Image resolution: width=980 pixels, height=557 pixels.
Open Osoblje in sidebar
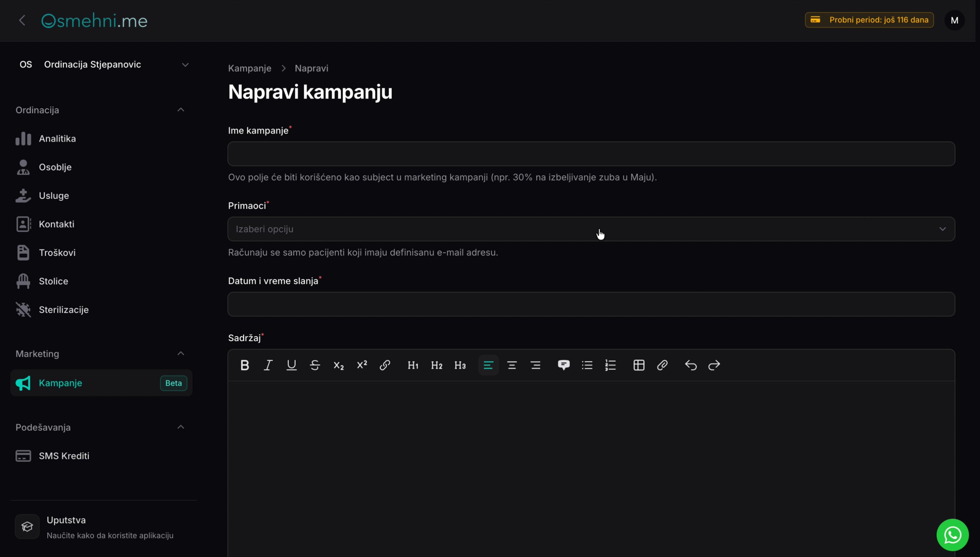pos(101,167)
